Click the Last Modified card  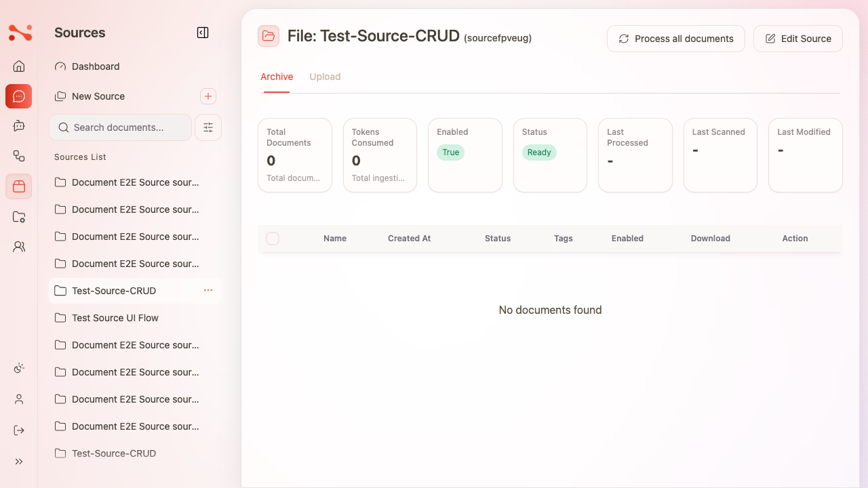point(806,155)
